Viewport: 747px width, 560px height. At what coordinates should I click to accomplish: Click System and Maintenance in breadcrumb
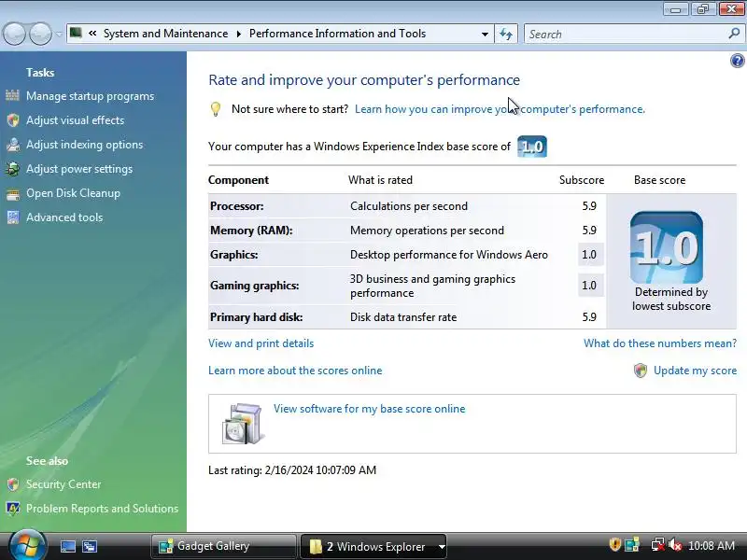click(x=166, y=34)
